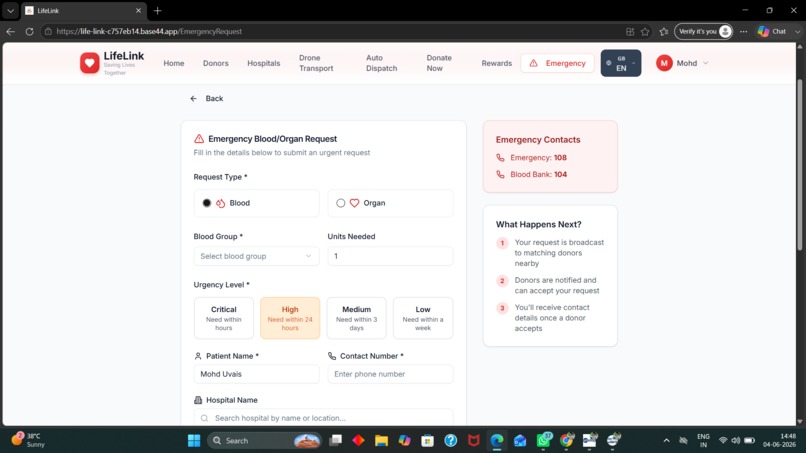Choose the High urgency level
806x453 pixels.
(290, 318)
